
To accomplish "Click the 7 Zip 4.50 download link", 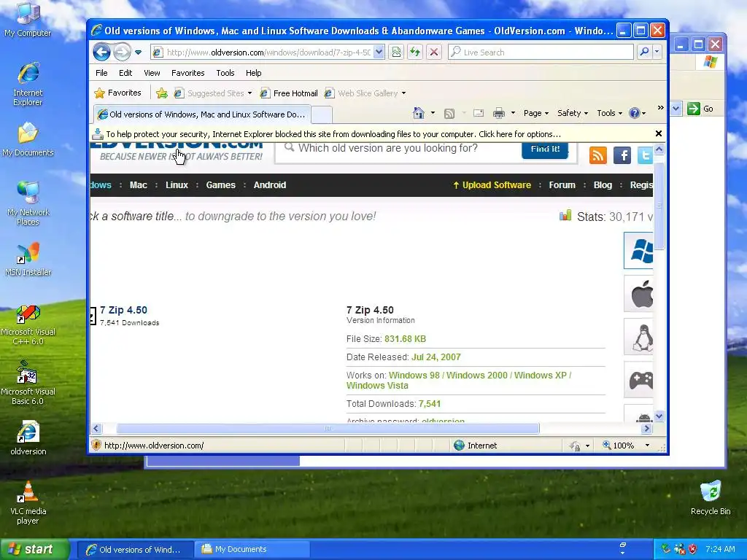I will (123, 310).
